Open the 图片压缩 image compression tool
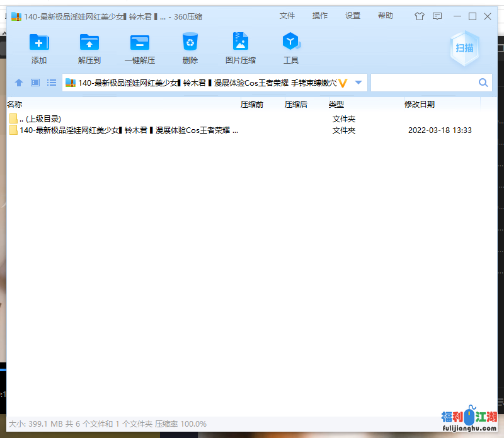The width and height of the screenshot is (504, 438). [x=241, y=43]
